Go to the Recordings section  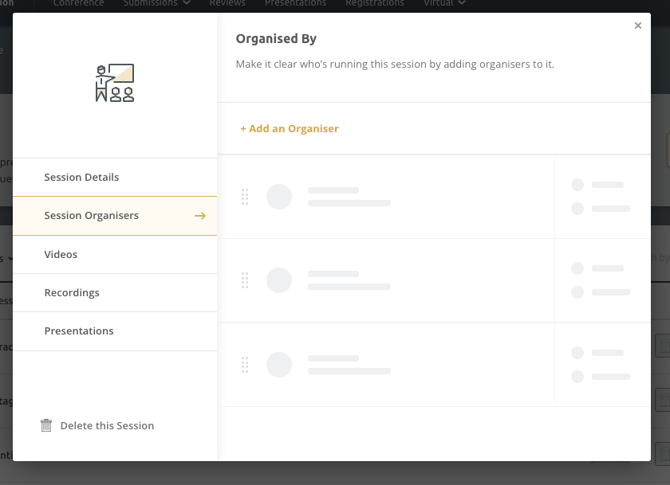tap(72, 292)
